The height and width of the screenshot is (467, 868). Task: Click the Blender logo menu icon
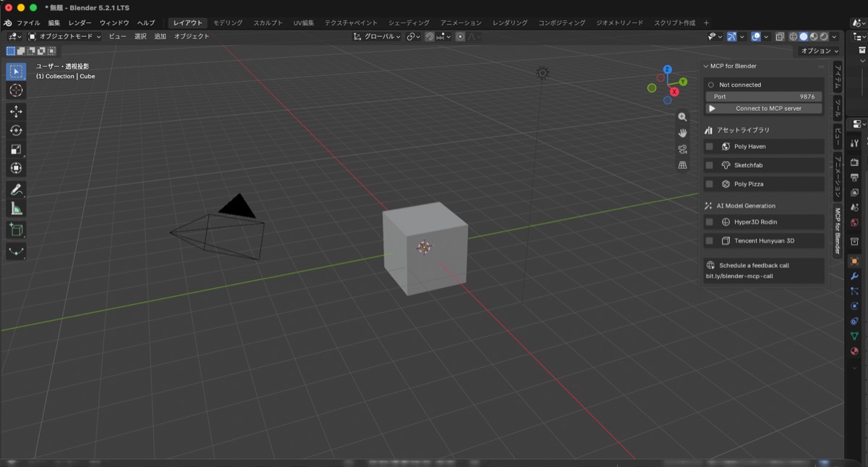7,22
